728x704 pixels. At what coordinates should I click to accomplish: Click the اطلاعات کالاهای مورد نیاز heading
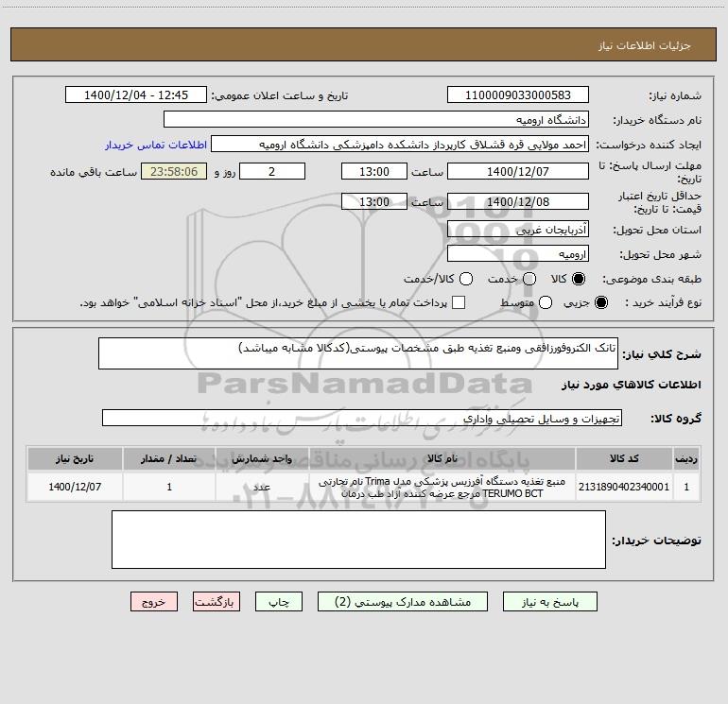[x=631, y=385]
